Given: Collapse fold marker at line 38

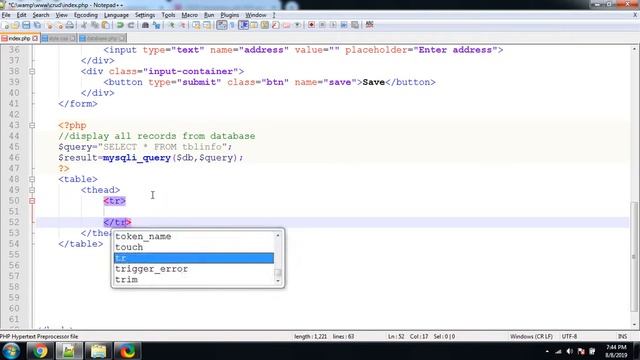Looking at the screenshot, I should 32,71.
